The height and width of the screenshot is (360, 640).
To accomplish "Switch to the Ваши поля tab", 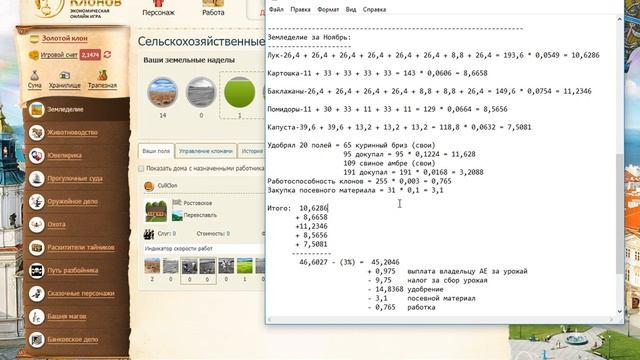I will pyautogui.click(x=156, y=151).
